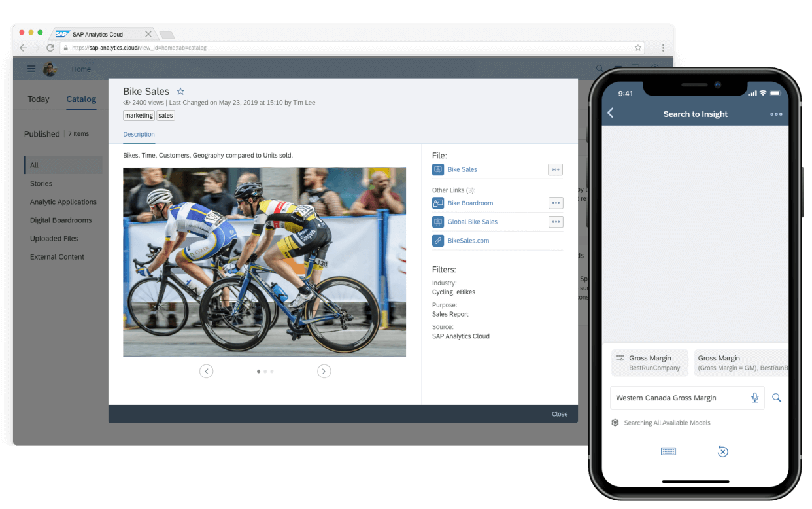812x509 pixels.
Task: Click the Cycling, eBikes filter value
Action: (454, 292)
